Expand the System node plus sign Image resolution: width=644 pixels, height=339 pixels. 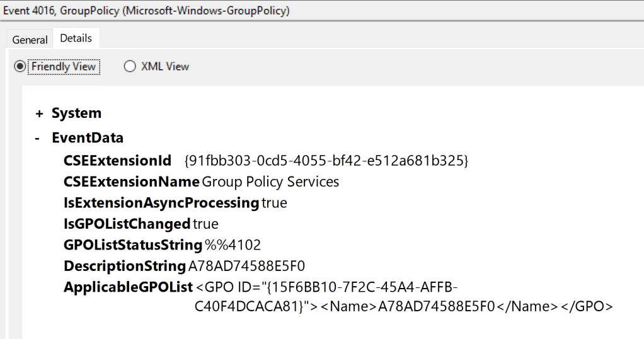tap(40, 113)
